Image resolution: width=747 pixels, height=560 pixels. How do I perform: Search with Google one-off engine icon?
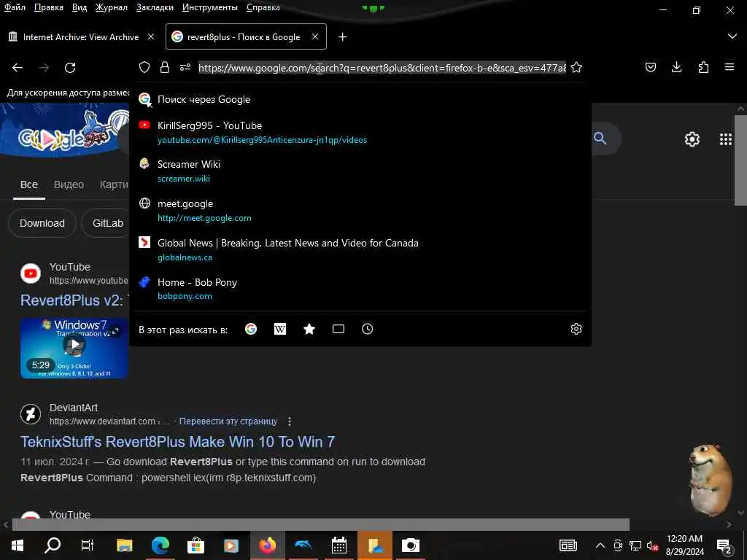coord(251,329)
